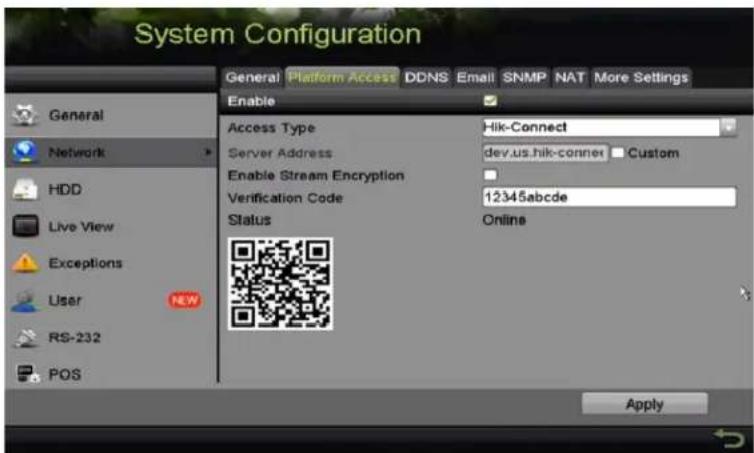This screenshot has height=453, width=754.
Task: Click the back return arrow icon
Action: [729, 438]
